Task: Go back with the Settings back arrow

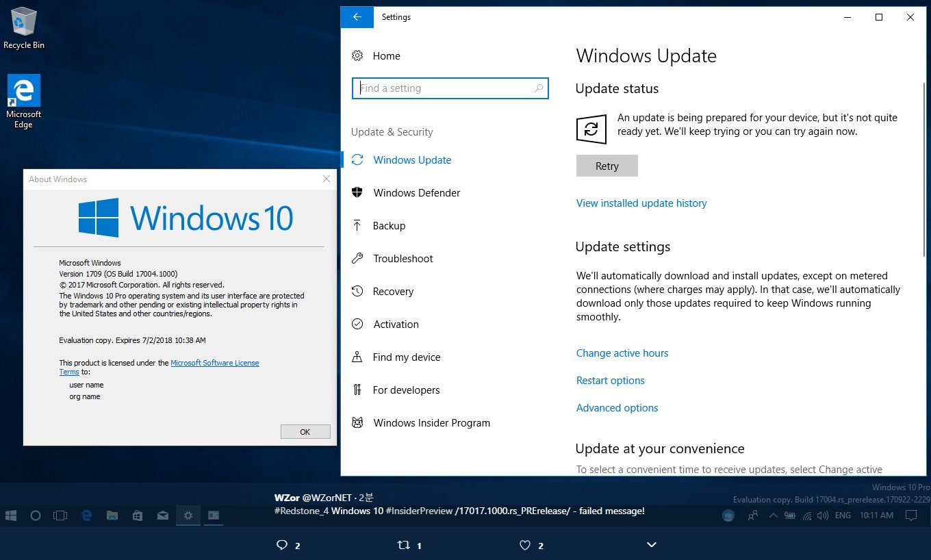Action: (x=357, y=17)
